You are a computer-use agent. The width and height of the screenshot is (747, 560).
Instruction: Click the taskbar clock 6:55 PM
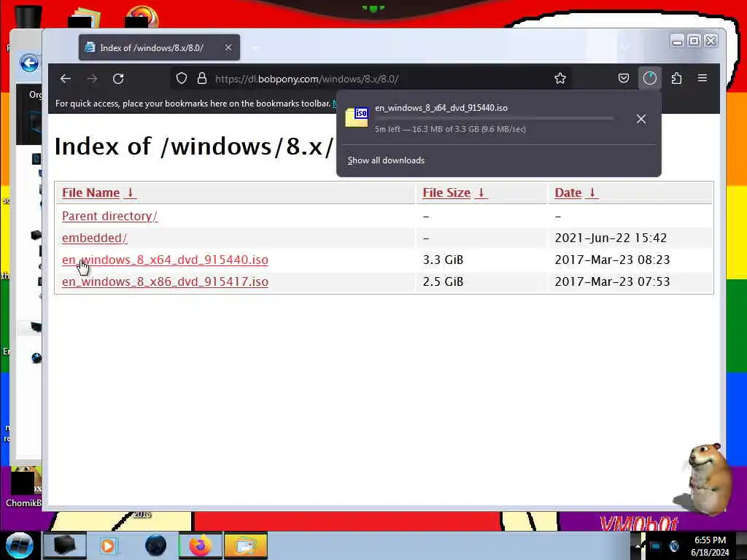(x=710, y=540)
